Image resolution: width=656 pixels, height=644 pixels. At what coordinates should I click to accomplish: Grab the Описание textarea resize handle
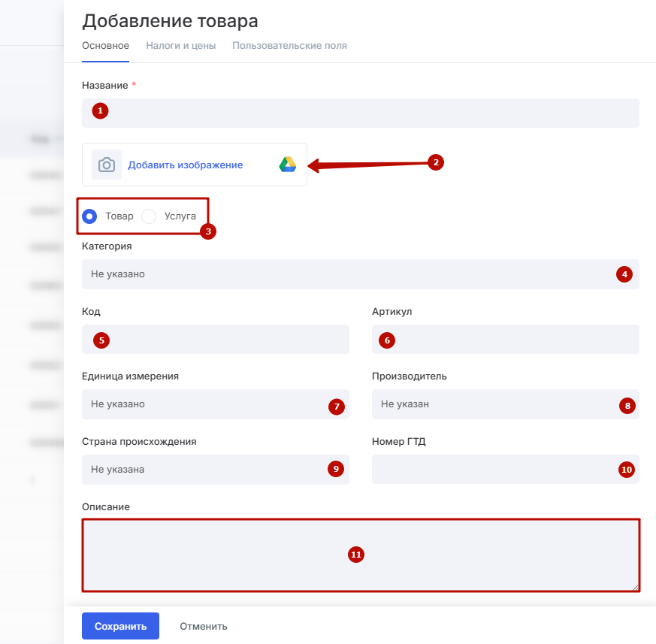pos(636,587)
